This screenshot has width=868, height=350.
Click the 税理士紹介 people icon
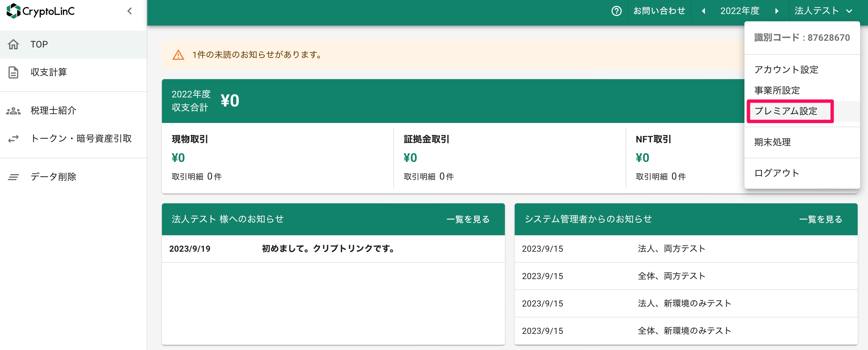coord(13,110)
